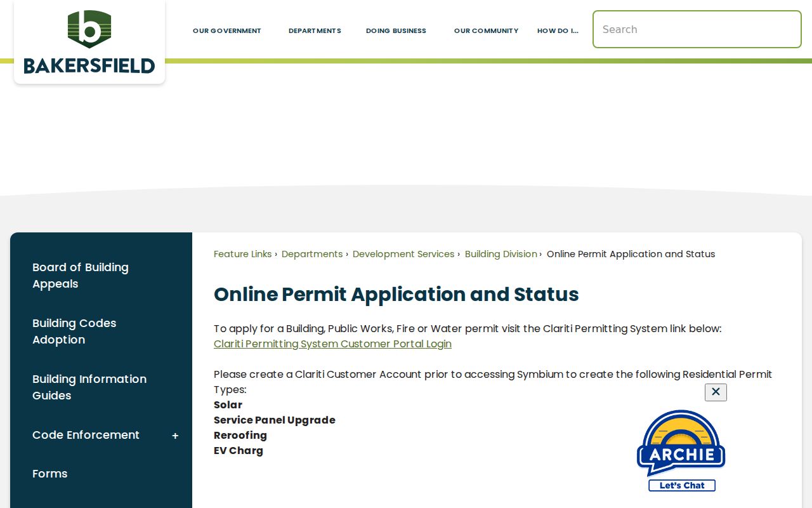Open Code Enforcement sidebar link
Image resolution: width=812 pixels, height=508 pixels.
click(x=86, y=435)
